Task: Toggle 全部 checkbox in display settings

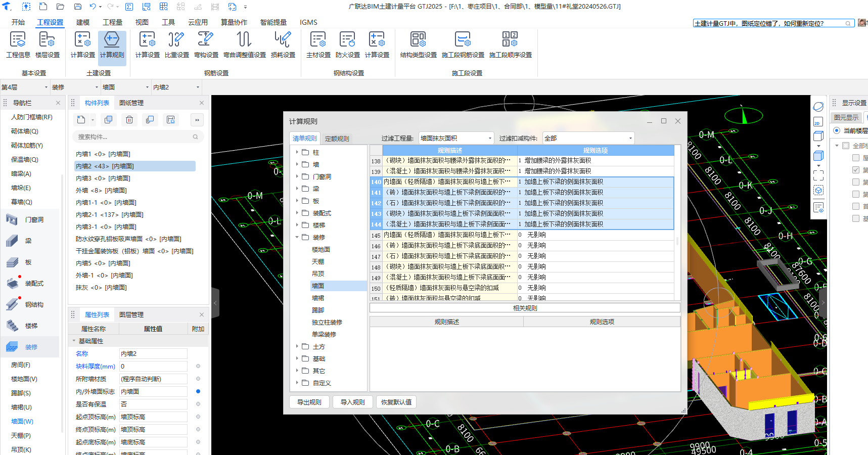Action: [845, 146]
